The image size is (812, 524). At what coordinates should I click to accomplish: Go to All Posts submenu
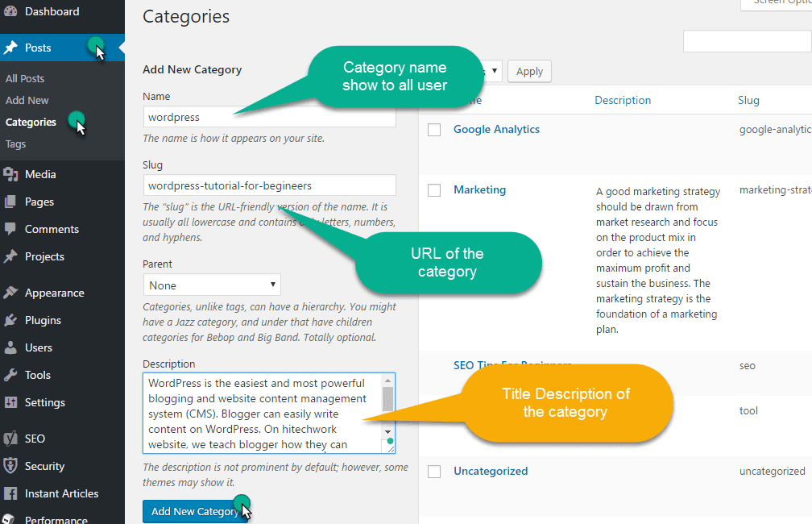[x=25, y=79]
